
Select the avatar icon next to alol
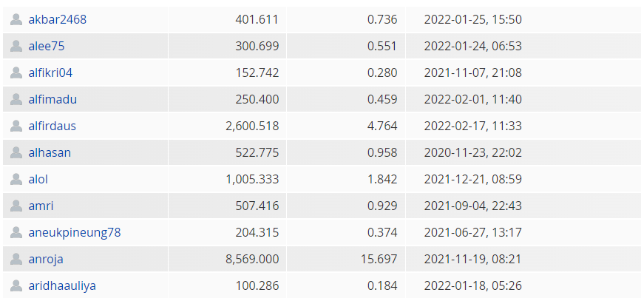pos(16,180)
